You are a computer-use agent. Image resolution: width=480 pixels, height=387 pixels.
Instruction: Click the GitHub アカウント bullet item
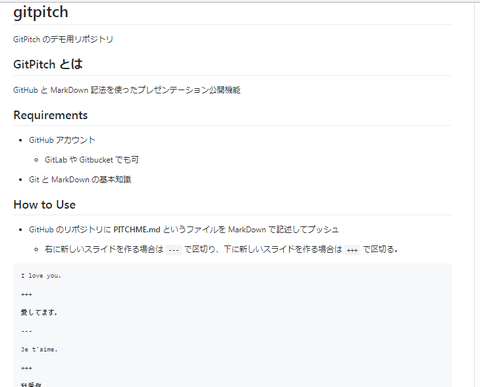pos(62,140)
